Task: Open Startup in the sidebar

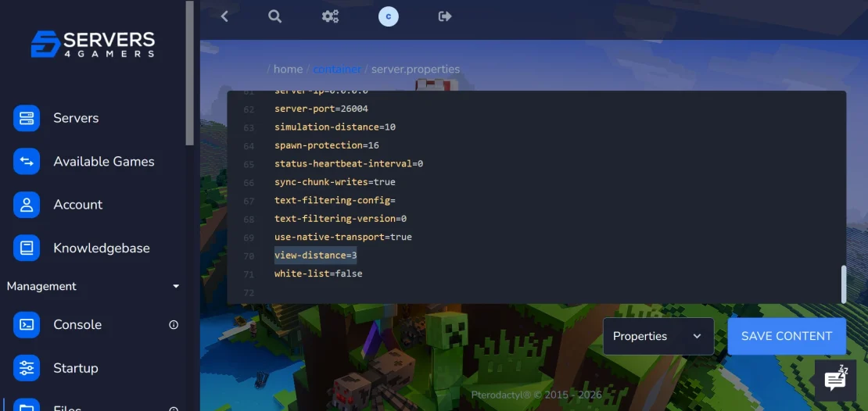Action: coord(75,368)
